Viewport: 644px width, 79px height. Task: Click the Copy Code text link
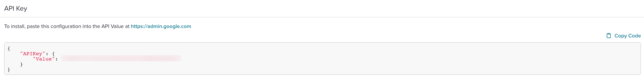[627, 36]
